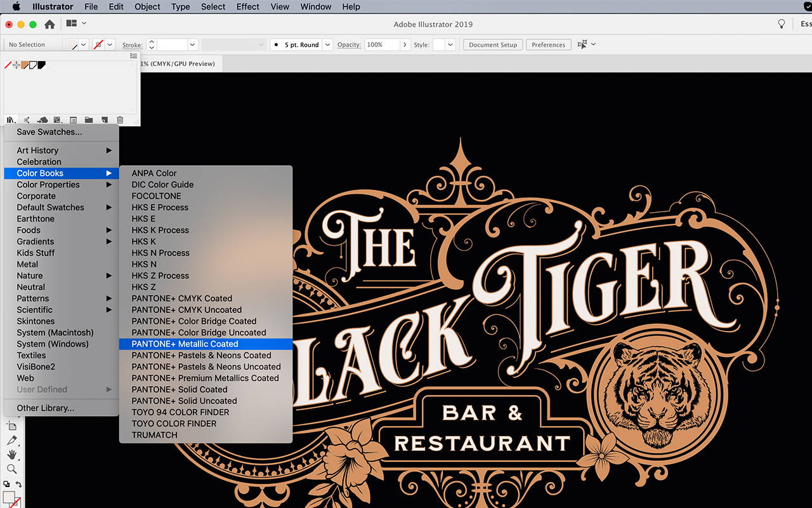
Task: Open the Type menu
Action: coord(181,7)
